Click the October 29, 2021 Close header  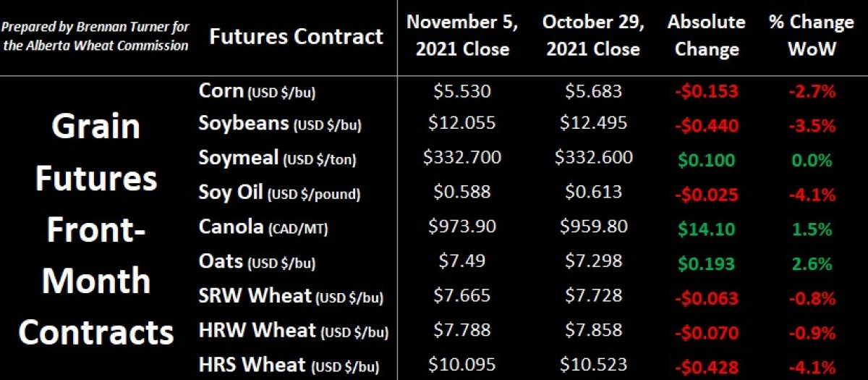[593, 35]
